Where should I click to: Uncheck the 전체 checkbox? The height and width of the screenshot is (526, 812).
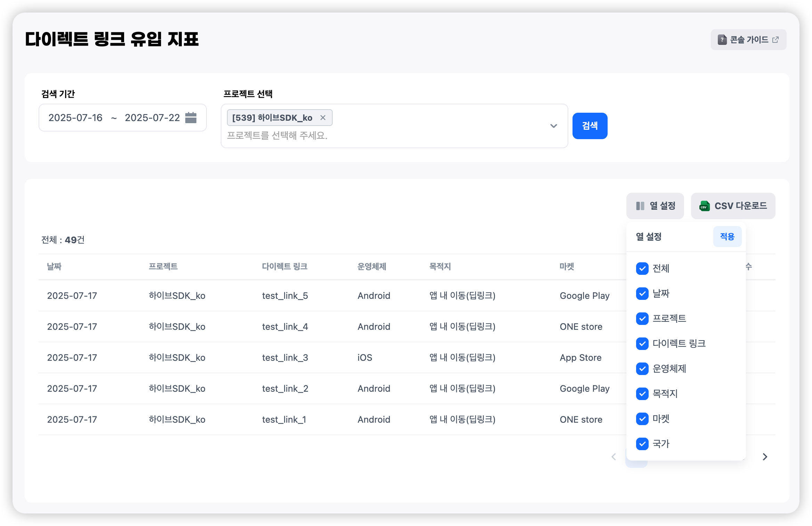642,269
